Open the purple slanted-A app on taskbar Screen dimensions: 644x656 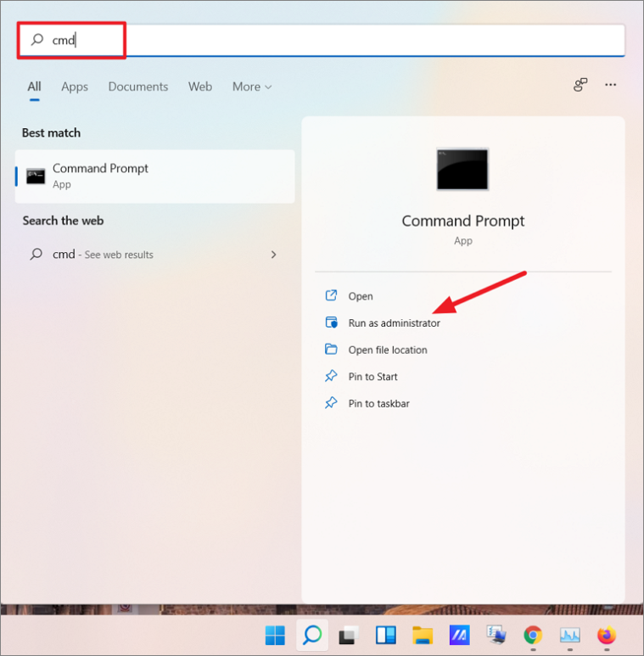[x=459, y=636]
